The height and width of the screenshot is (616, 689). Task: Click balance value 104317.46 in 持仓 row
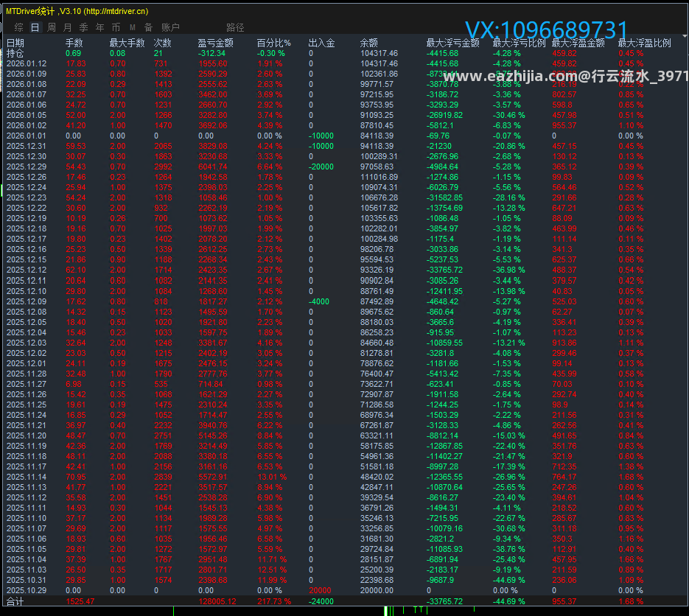379,53
